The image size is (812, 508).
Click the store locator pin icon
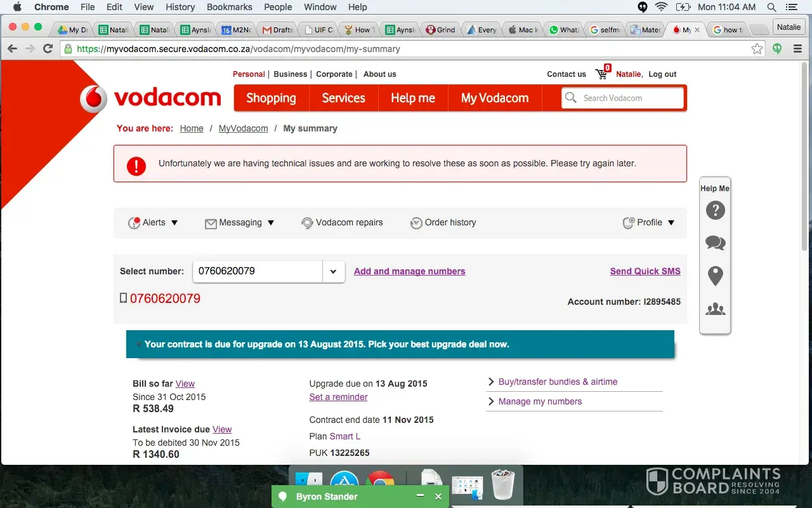pyautogui.click(x=715, y=276)
